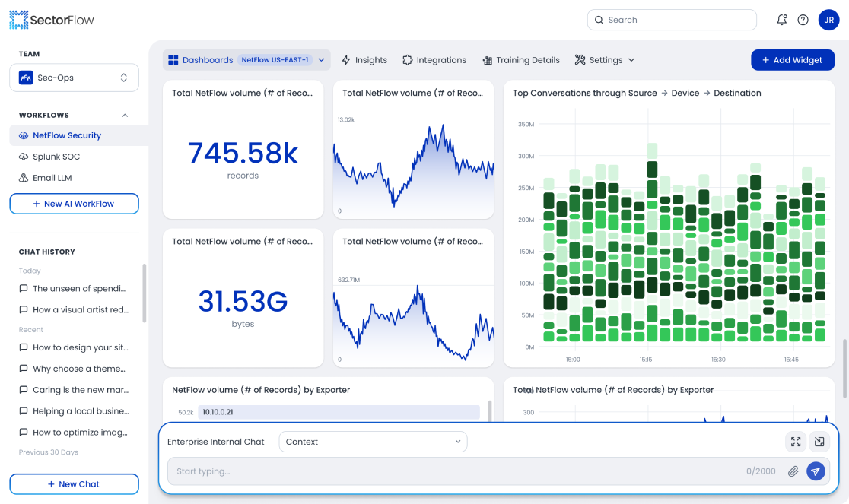This screenshot has width=849, height=504.
Task: Collapse the Workflows section
Action: click(126, 115)
